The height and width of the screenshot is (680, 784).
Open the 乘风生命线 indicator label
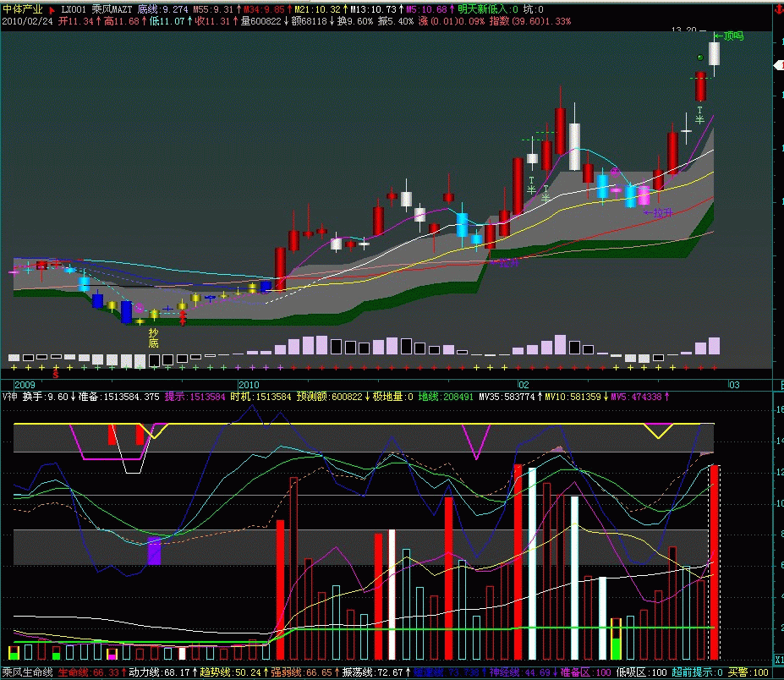pos(28,672)
